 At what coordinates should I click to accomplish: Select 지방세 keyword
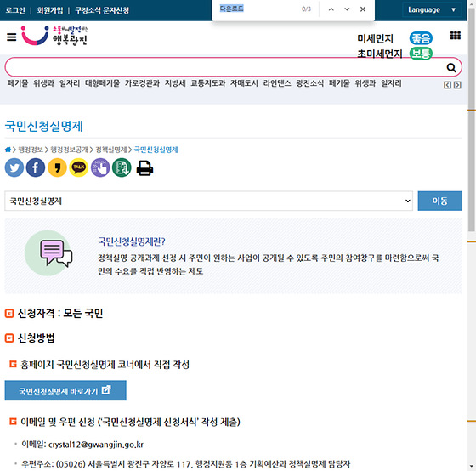175,83
